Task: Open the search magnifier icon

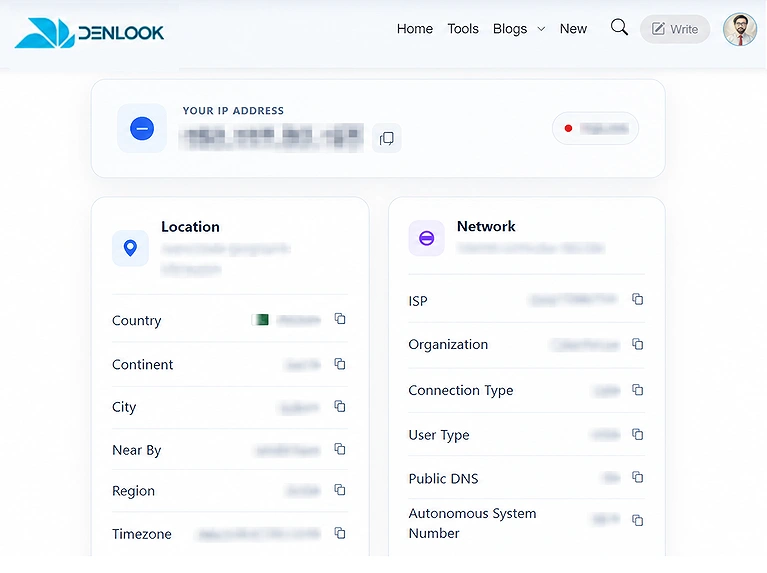Action: click(619, 27)
